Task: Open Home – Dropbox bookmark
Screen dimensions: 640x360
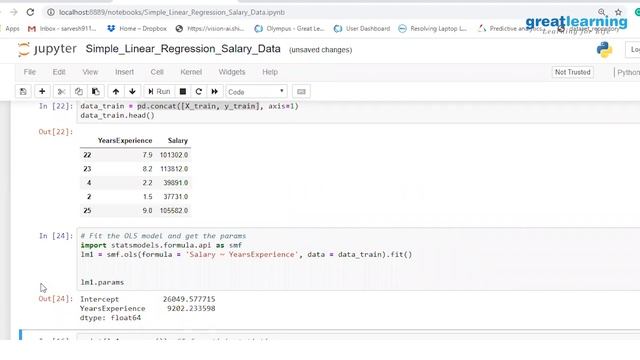Action: click(137, 29)
